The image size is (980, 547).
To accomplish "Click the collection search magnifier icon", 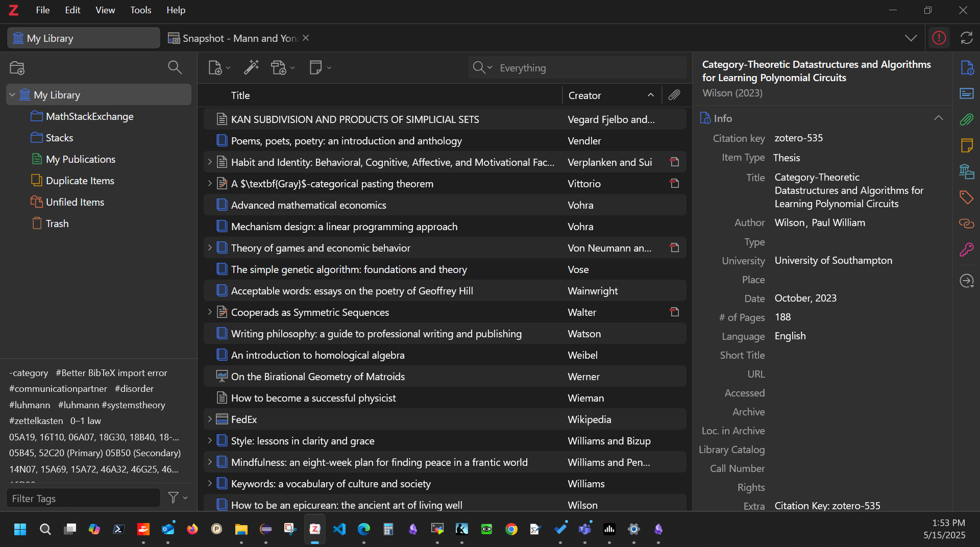I will [175, 67].
